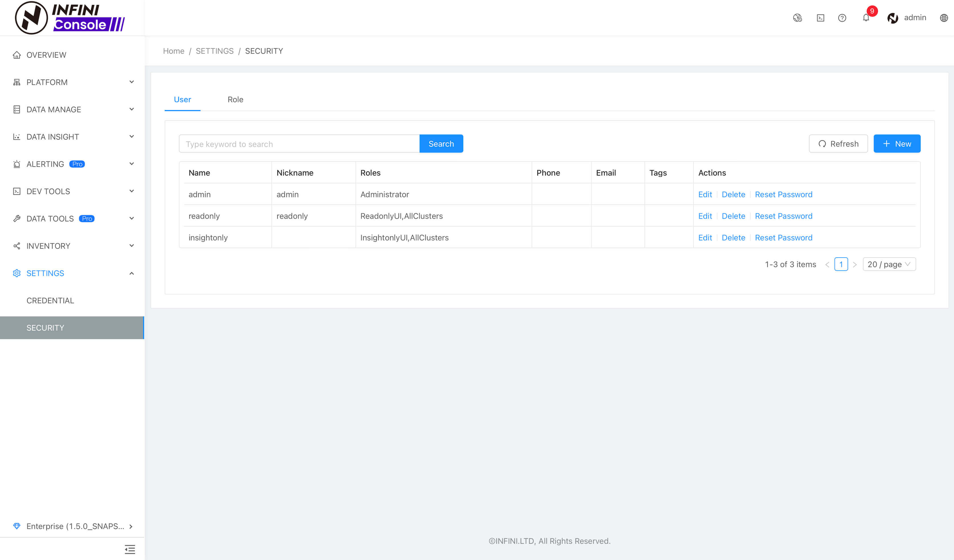Click the settings gear icon top right
This screenshot has width=954, height=560.
click(x=945, y=17)
